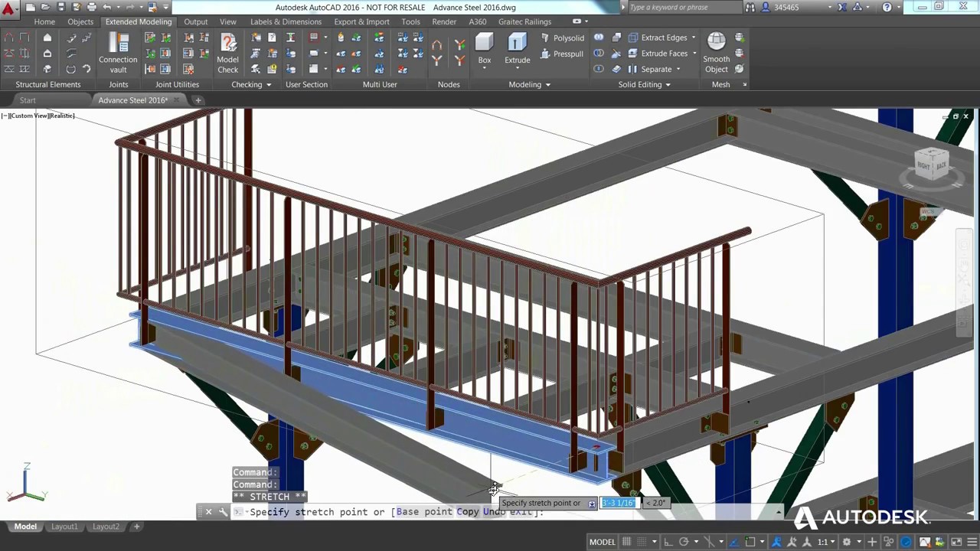The image size is (980, 551).
Task: Click the ViewCube in the viewport
Action: pyautogui.click(x=932, y=165)
